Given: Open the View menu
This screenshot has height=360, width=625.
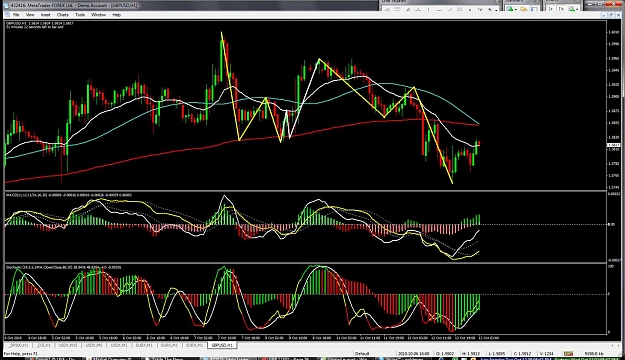Looking at the screenshot, I should tap(30, 15).
